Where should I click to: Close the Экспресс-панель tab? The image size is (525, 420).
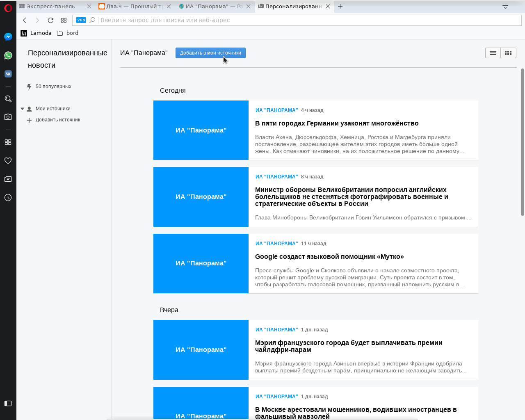click(x=89, y=6)
